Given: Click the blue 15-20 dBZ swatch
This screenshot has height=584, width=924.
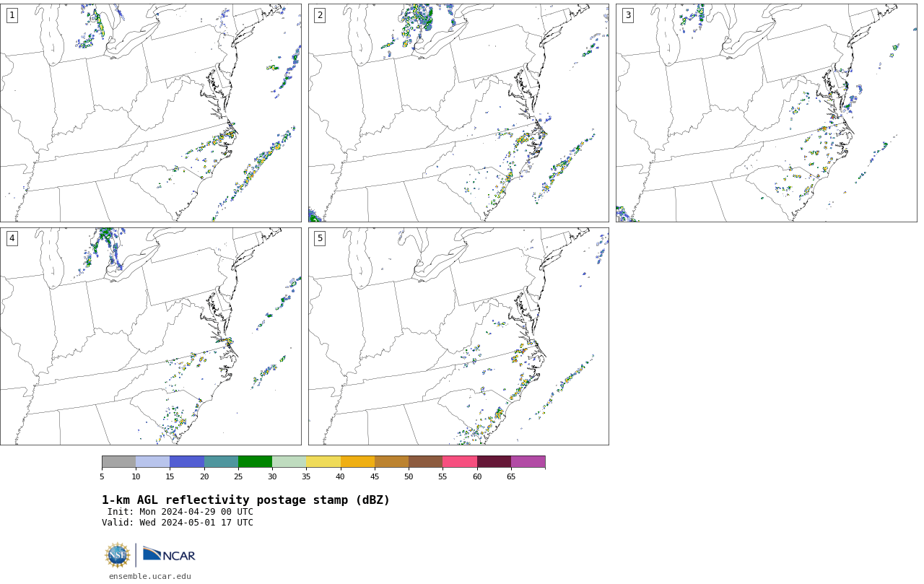Looking at the screenshot, I should tap(187, 462).
